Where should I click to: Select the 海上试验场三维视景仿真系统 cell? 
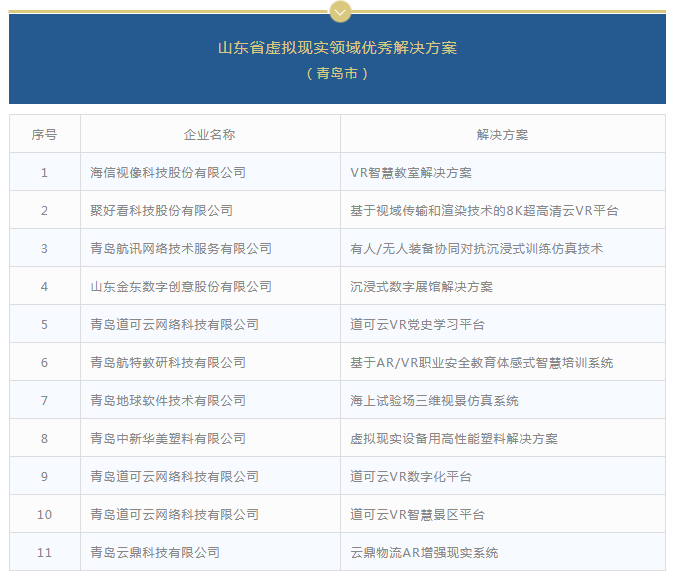(x=434, y=400)
